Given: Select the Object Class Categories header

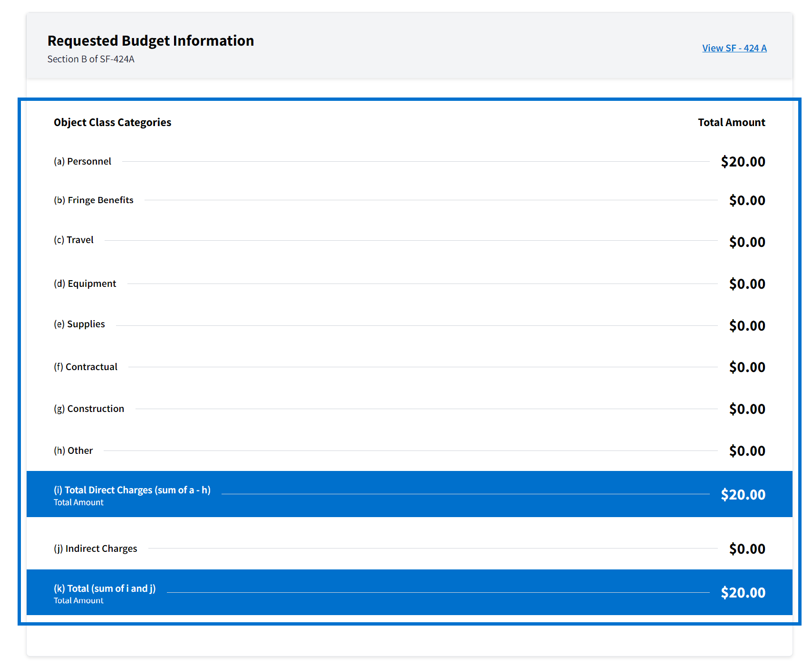Looking at the screenshot, I should tap(112, 122).
